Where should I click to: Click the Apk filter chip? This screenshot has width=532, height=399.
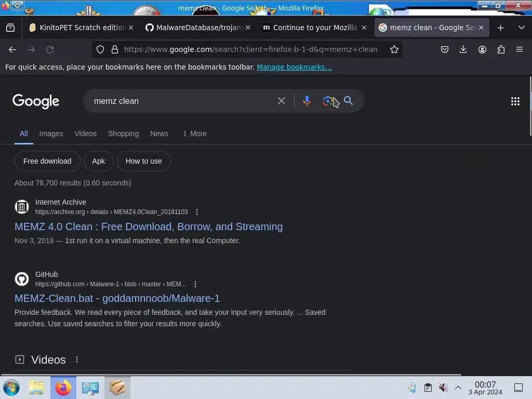click(98, 161)
